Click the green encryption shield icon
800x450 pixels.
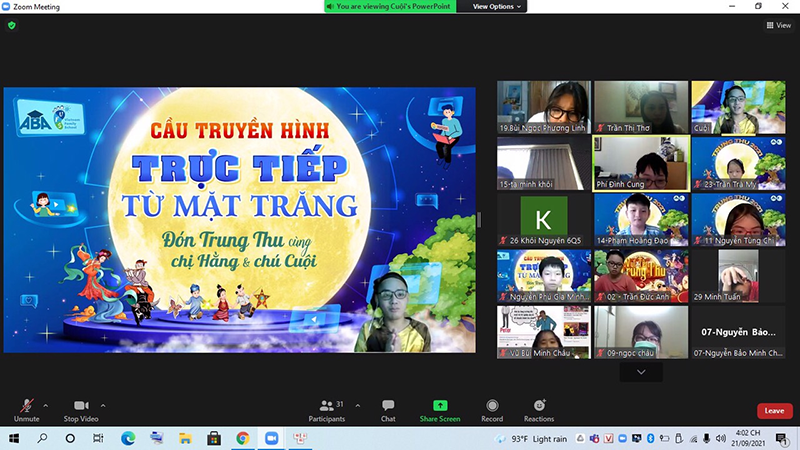point(12,25)
